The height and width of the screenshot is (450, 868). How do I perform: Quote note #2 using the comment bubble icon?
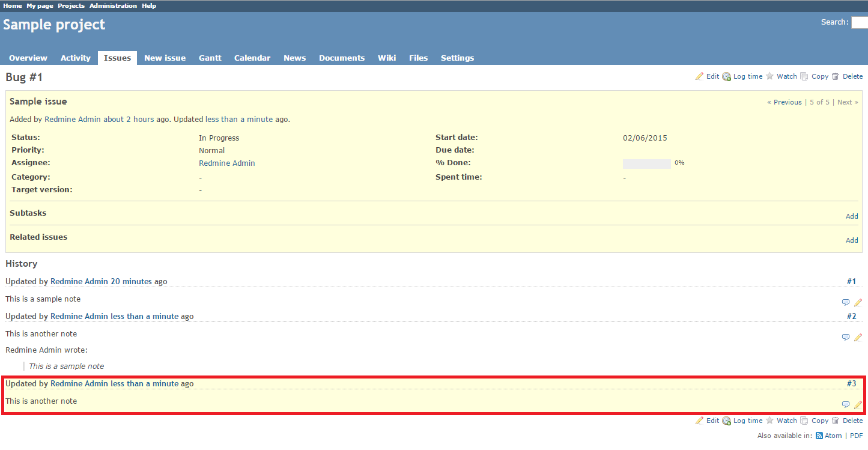[x=846, y=337]
